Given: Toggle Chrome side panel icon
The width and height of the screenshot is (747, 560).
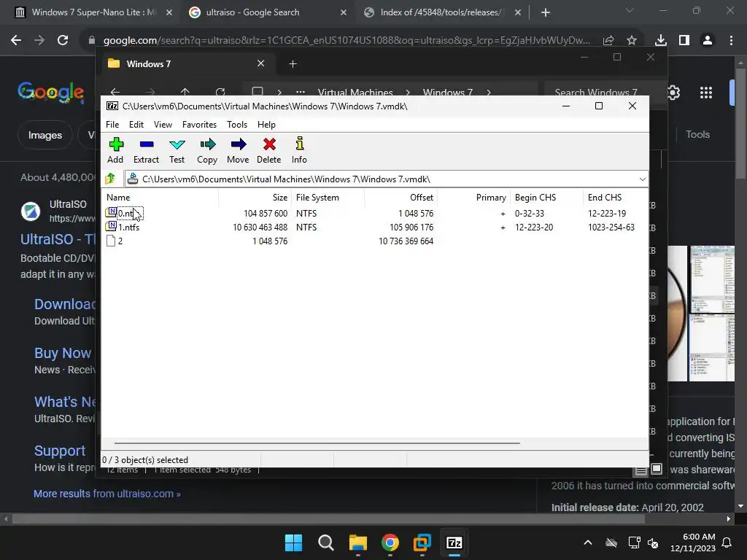Looking at the screenshot, I should (x=684, y=41).
